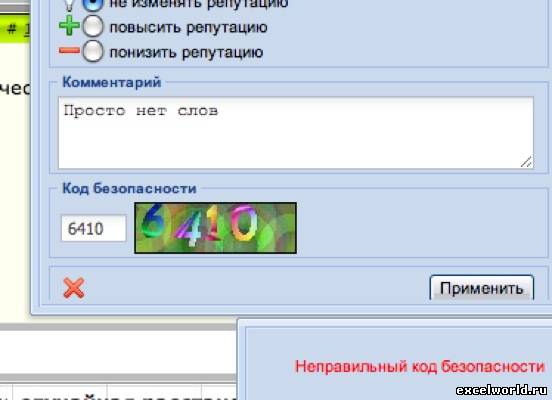
Task: Select "понизить репутацию" radio button
Action: [93, 51]
